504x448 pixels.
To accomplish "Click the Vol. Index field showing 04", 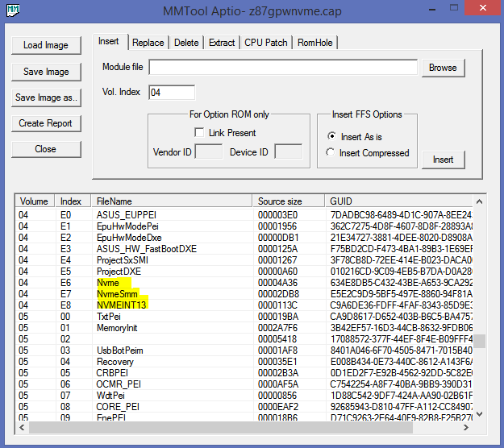I will (x=172, y=93).
